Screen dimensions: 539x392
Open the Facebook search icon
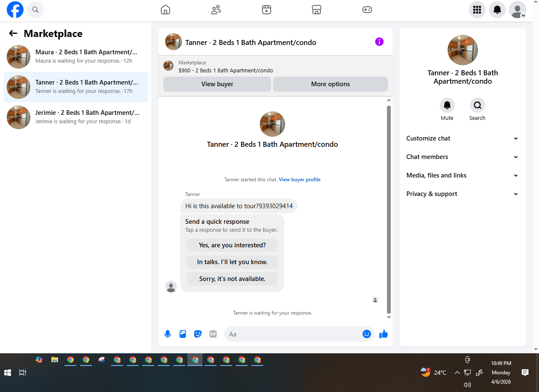click(x=35, y=10)
